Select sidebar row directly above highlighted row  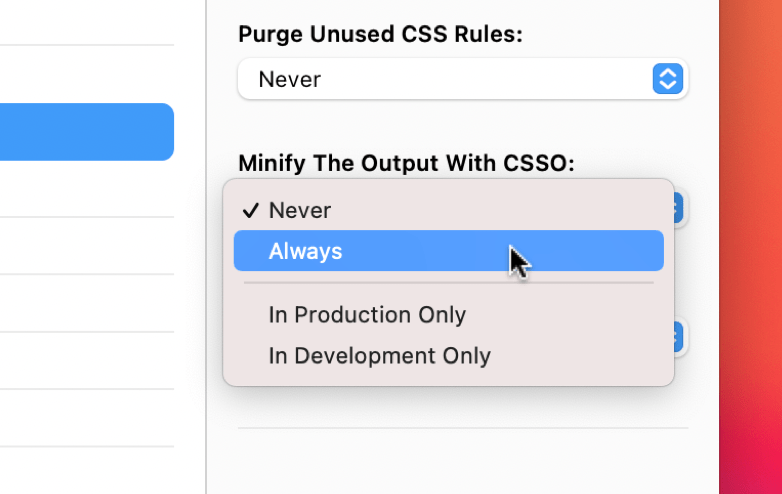tap(87, 74)
